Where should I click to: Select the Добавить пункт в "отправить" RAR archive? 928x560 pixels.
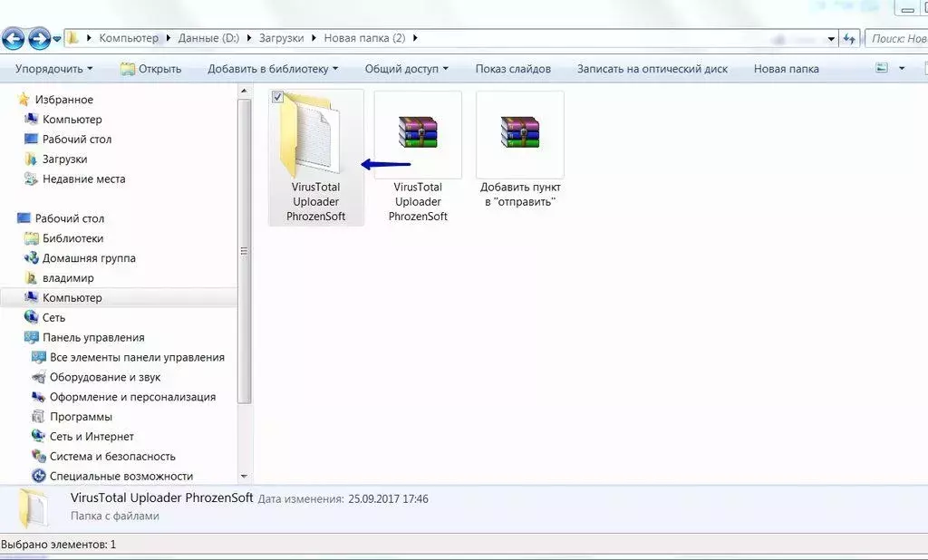tap(520, 132)
